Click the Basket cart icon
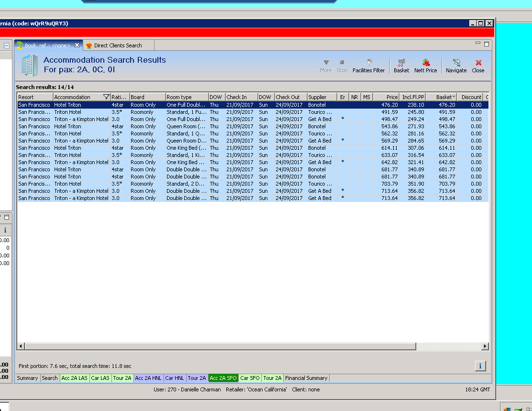The image size is (532, 411). click(401, 63)
